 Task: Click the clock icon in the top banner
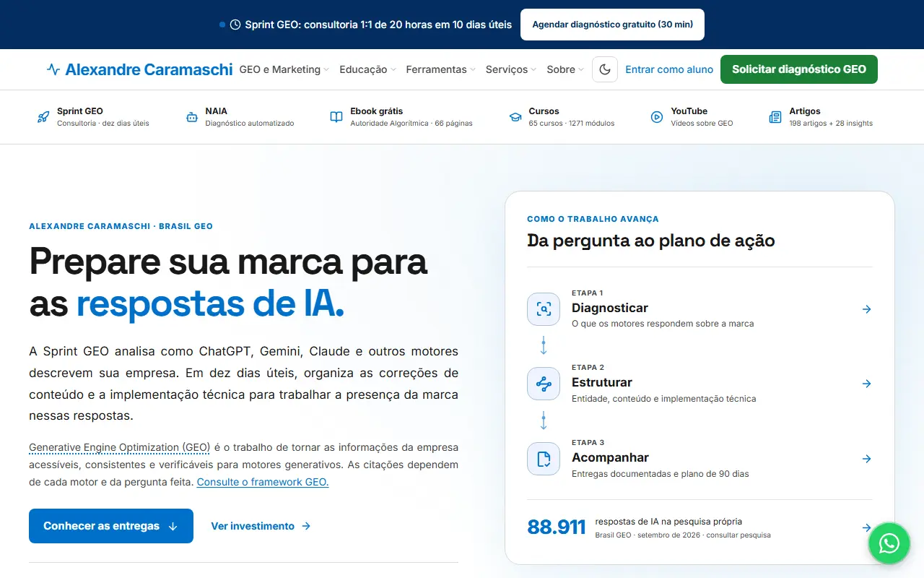coord(235,25)
